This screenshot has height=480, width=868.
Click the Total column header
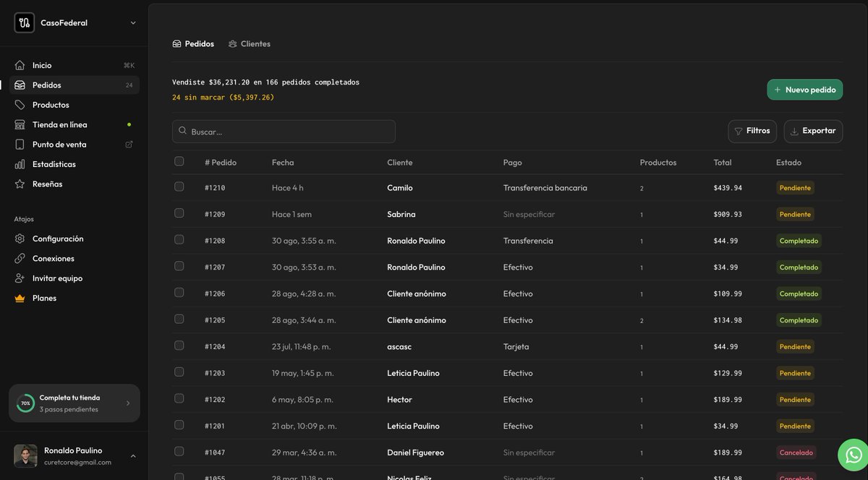(x=722, y=163)
